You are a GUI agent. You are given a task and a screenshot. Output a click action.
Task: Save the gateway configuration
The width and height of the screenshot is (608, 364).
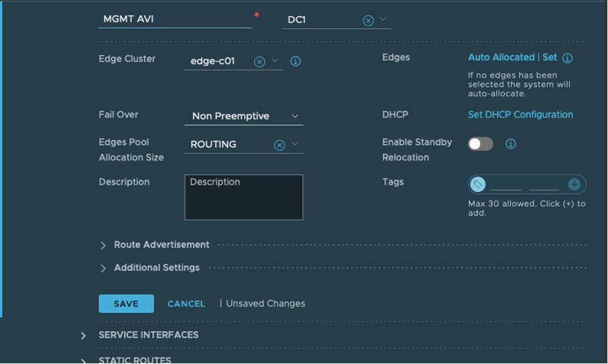pos(126,304)
